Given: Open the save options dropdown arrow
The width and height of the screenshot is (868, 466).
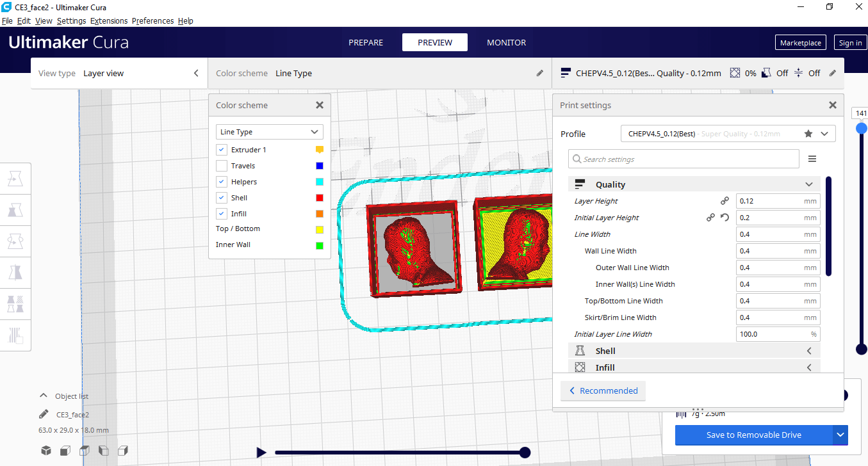Looking at the screenshot, I should pyautogui.click(x=840, y=435).
